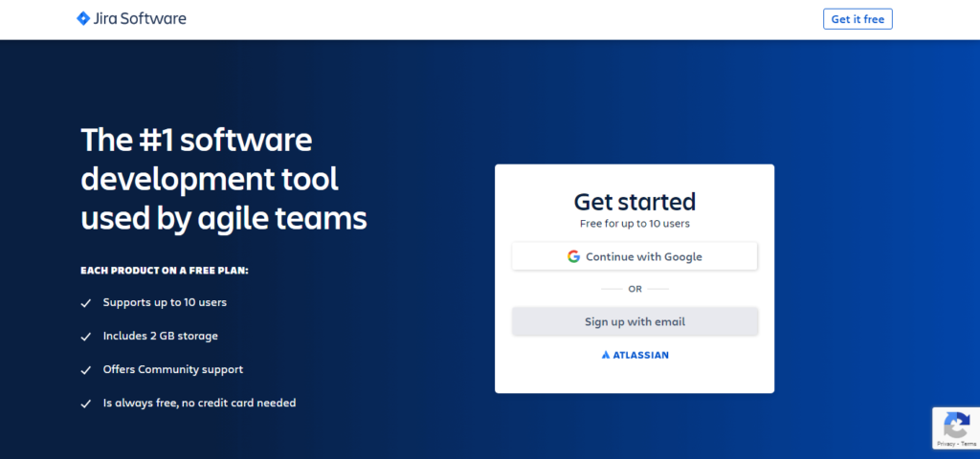Click "Supports up to 10 users" text
Screen dimensions: 980x459
coord(165,302)
